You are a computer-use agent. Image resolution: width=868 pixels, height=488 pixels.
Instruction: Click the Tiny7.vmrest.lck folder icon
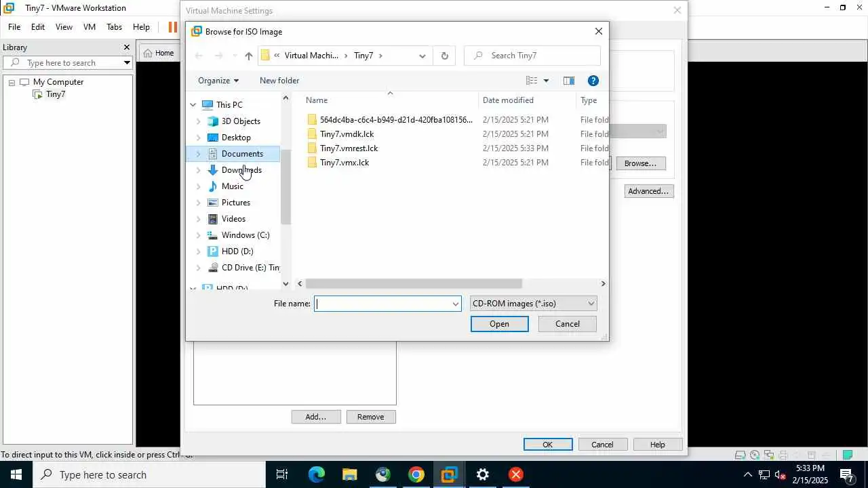[x=312, y=148]
